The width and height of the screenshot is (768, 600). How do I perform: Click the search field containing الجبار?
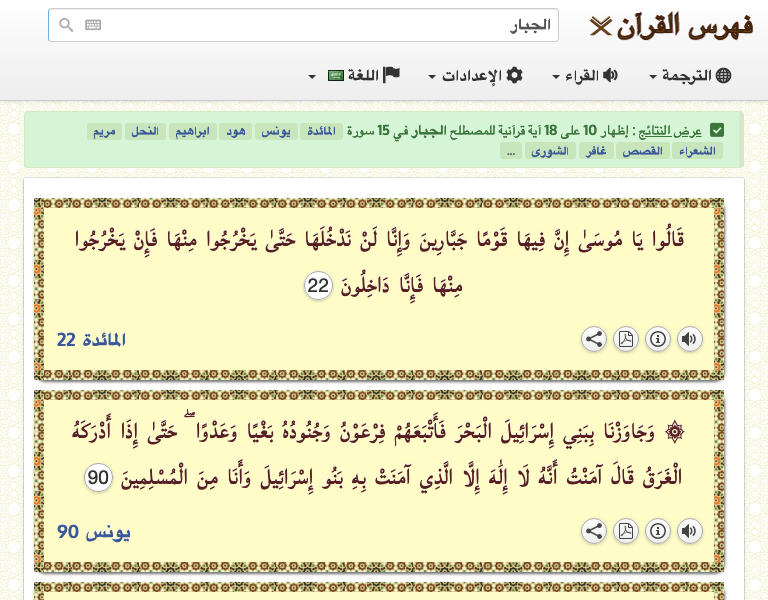[303, 25]
